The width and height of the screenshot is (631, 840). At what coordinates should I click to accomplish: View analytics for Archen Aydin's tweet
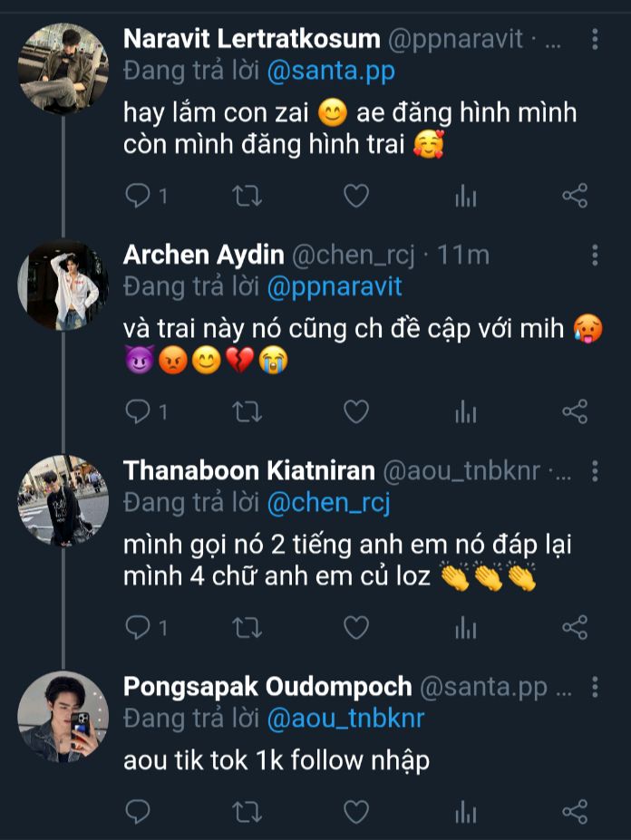[x=465, y=412]
